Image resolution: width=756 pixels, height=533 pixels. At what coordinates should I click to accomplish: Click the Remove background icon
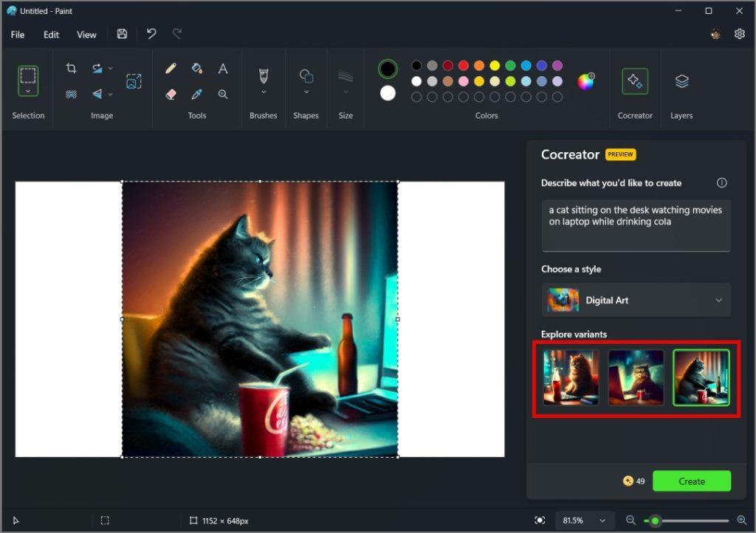[71, 94]
